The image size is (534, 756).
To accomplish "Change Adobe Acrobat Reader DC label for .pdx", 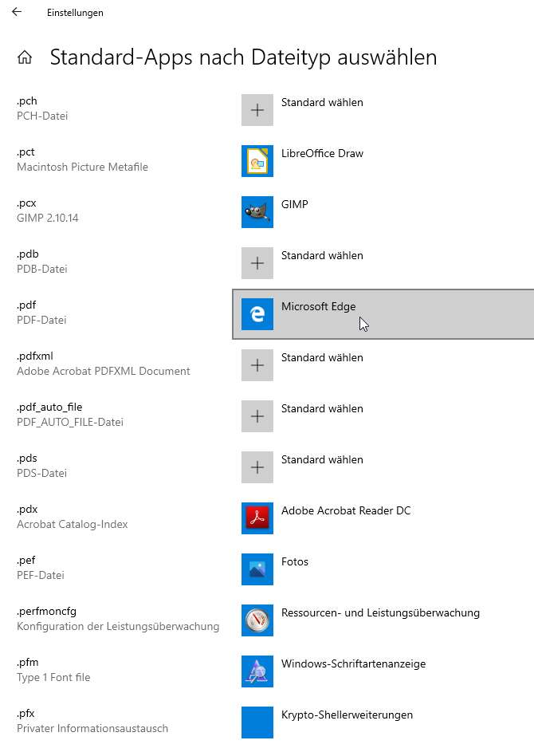I will (x=346, y=510).
